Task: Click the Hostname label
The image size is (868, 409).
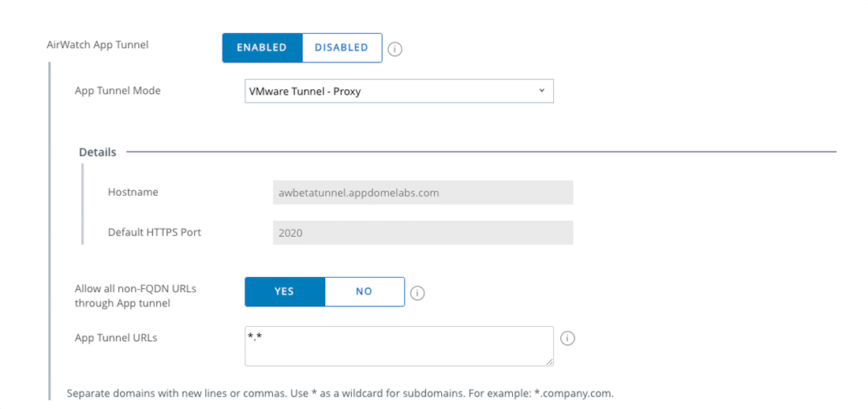Action: pyautogui.click(x=133, y=192)
